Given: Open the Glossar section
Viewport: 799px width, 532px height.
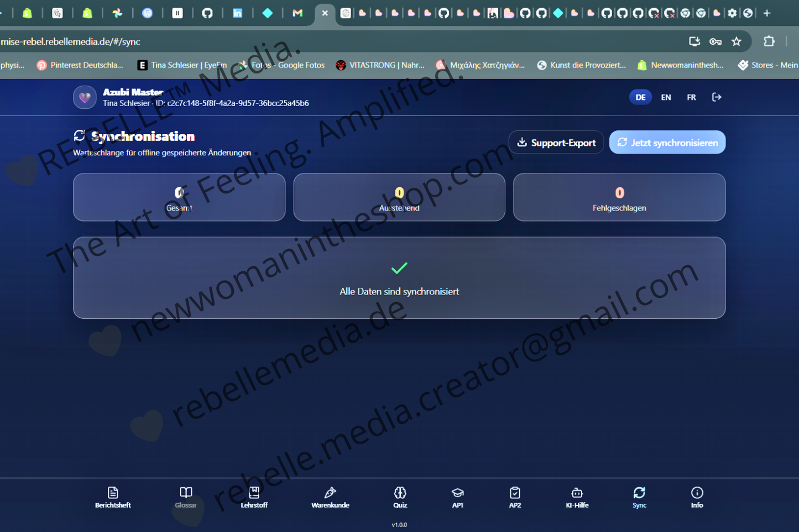Looking at the screenshot, I should [x=186, y=496].
